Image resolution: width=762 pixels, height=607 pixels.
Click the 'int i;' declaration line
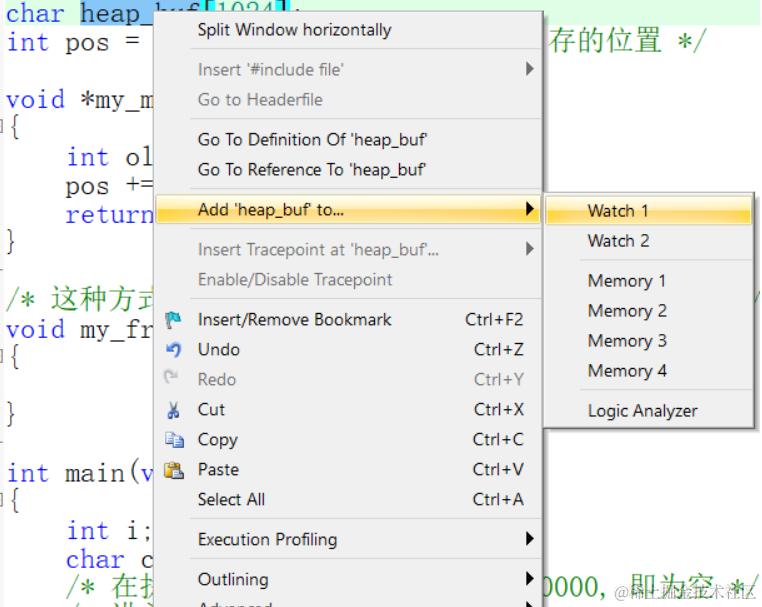[109, 530]
